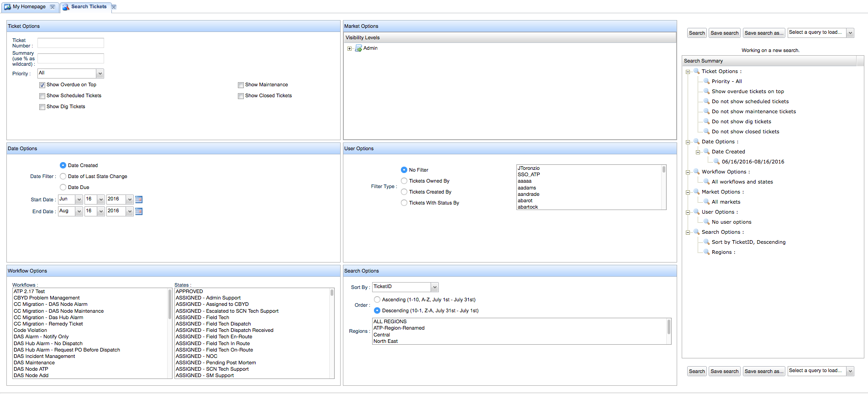
Task: Click the top Save search as button
Action: (763, 33)
